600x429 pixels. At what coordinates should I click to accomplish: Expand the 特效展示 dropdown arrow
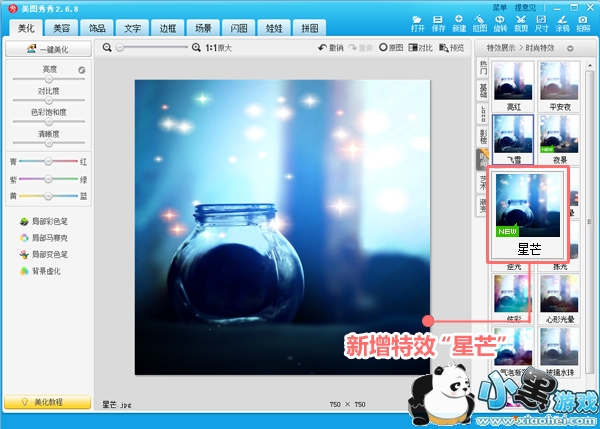tap(570, 48)
